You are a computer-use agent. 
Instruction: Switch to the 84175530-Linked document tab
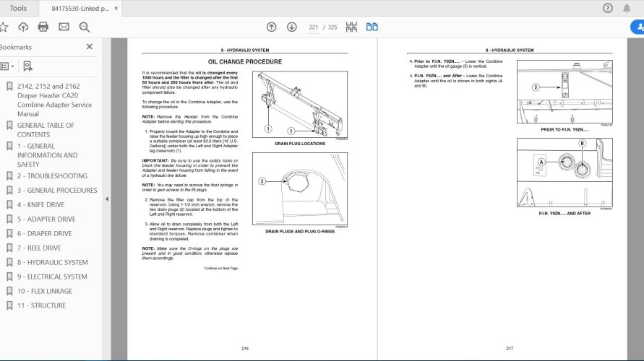(80, 8)
